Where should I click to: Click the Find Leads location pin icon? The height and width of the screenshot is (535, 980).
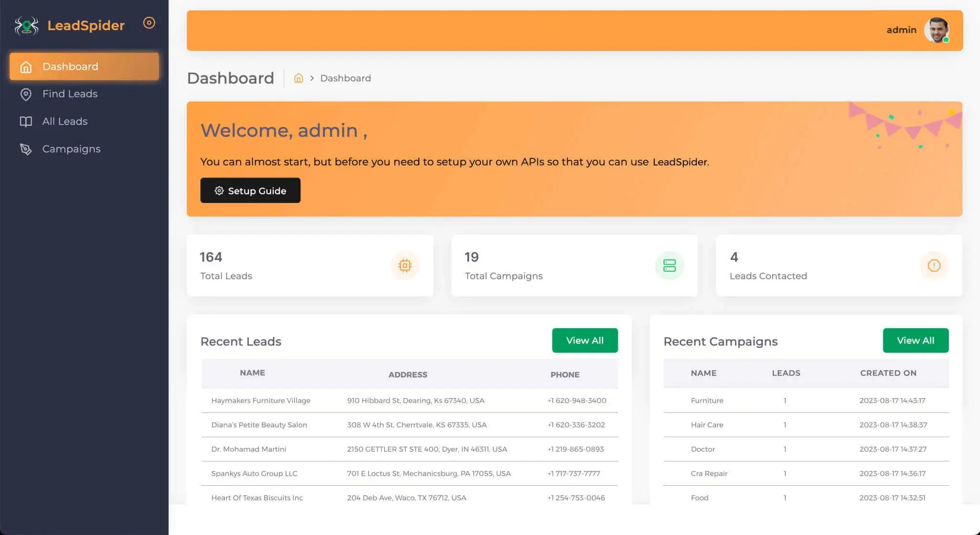[x=26, y=94]
